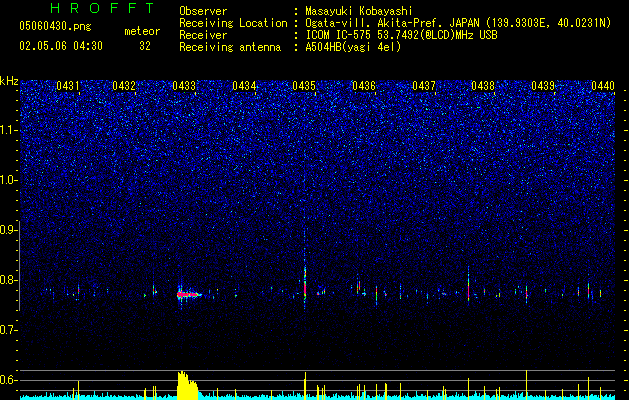
Task: Click the 0438 time marker
Action: pyautogui.click(x=483, y=85)
